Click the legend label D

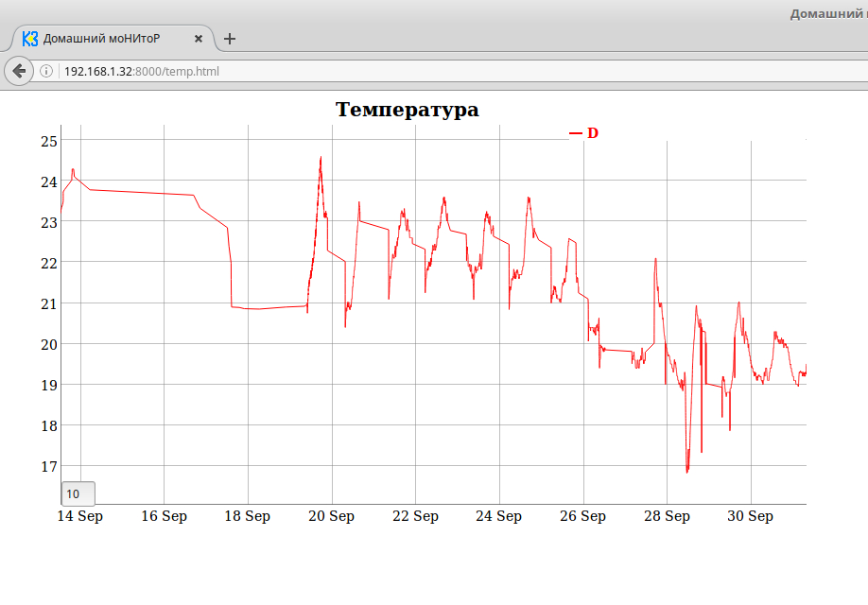[592, 133]
